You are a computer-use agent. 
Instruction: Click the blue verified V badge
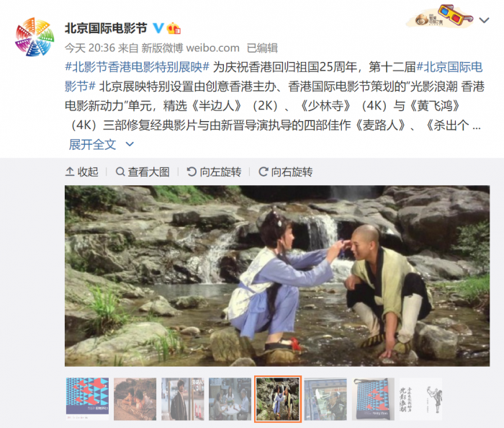coord(158,28)
